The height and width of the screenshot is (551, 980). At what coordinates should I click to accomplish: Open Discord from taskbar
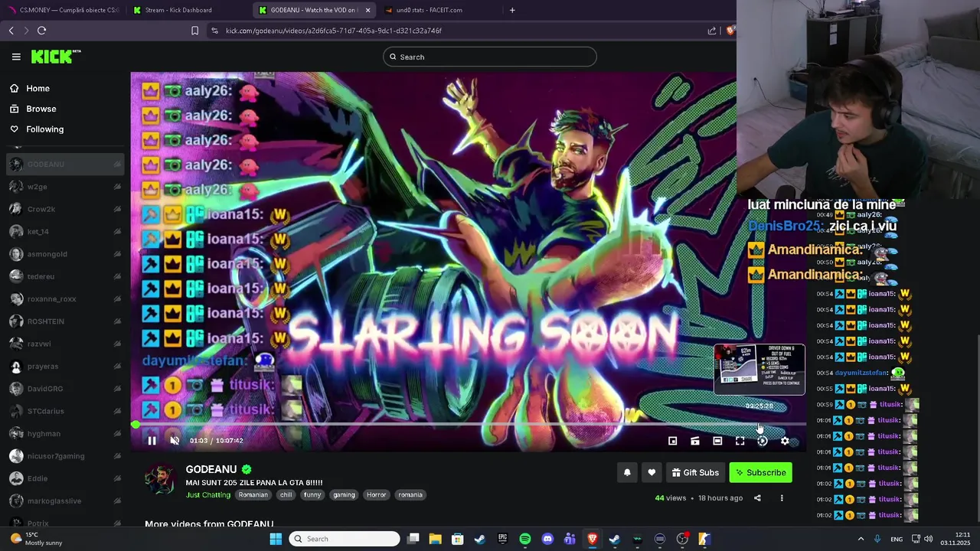(547, 539)
